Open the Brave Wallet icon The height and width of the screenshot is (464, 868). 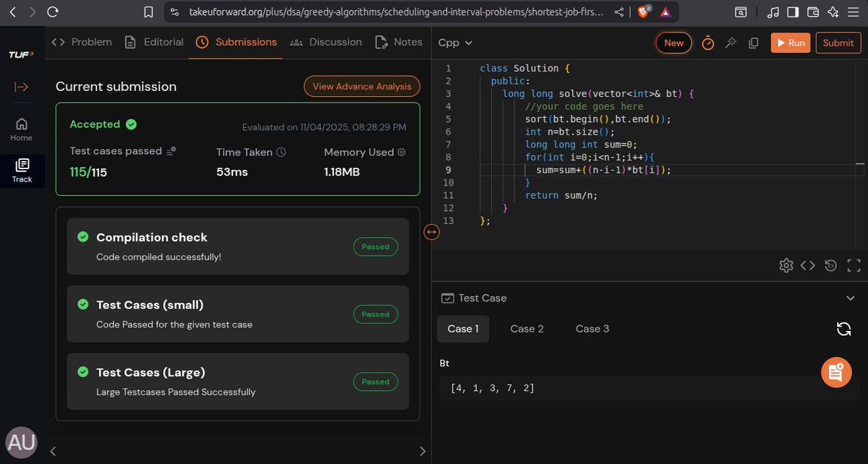click(x=812, y=12)
